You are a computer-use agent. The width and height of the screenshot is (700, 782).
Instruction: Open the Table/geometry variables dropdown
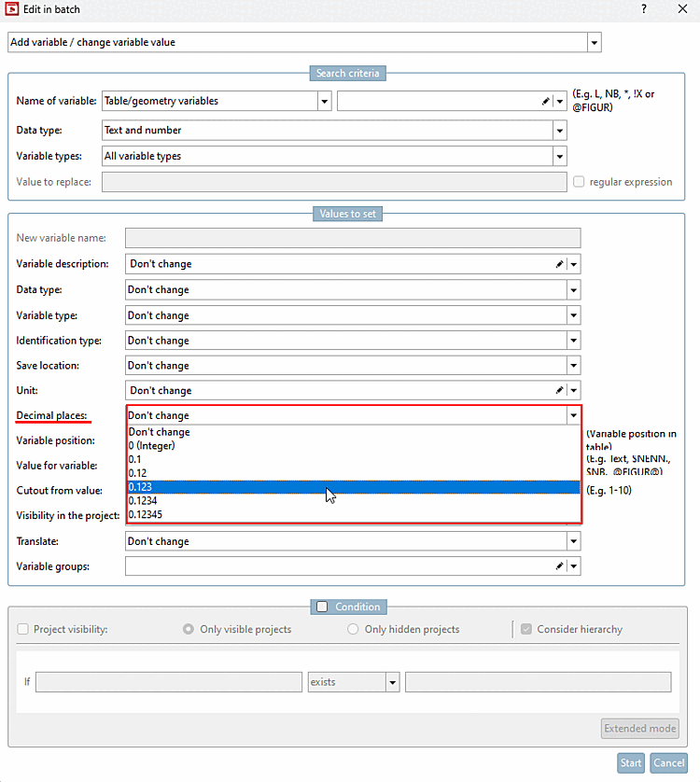click(324, 101)
